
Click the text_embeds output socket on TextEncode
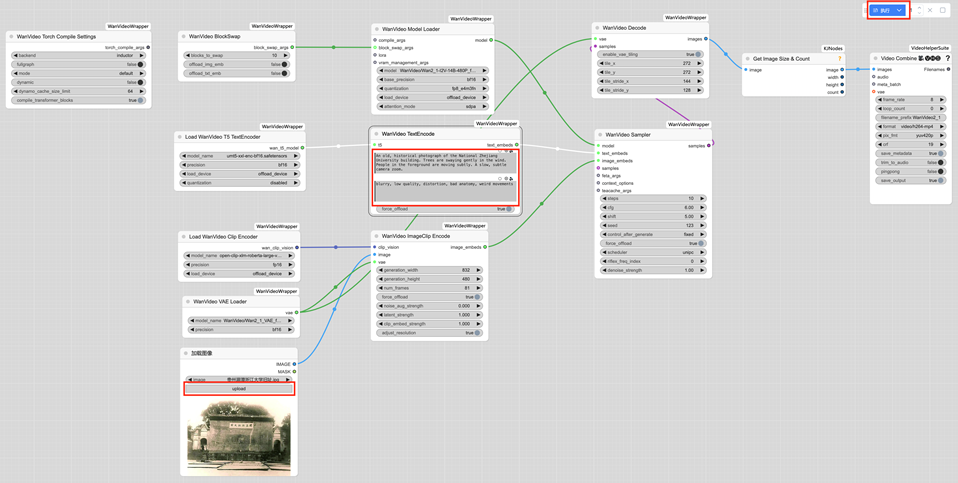tap(517, 145)
